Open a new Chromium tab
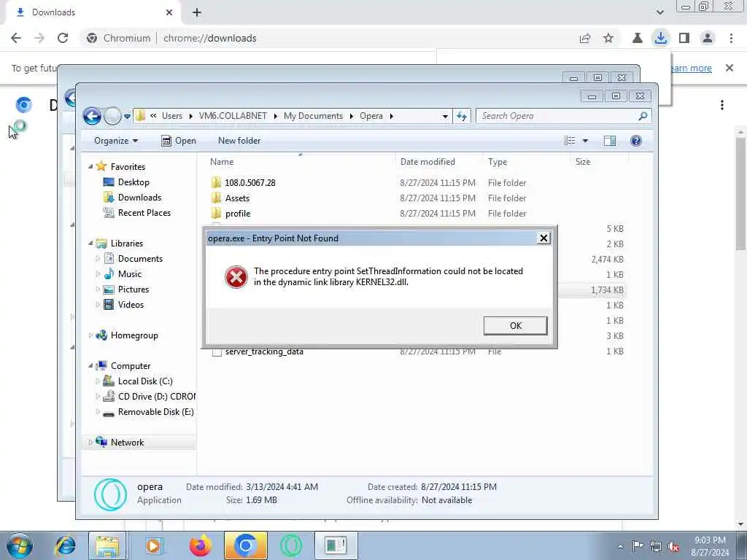Image resolution: width=747 pixels, height=560 pixels. [x=197, y=12]
